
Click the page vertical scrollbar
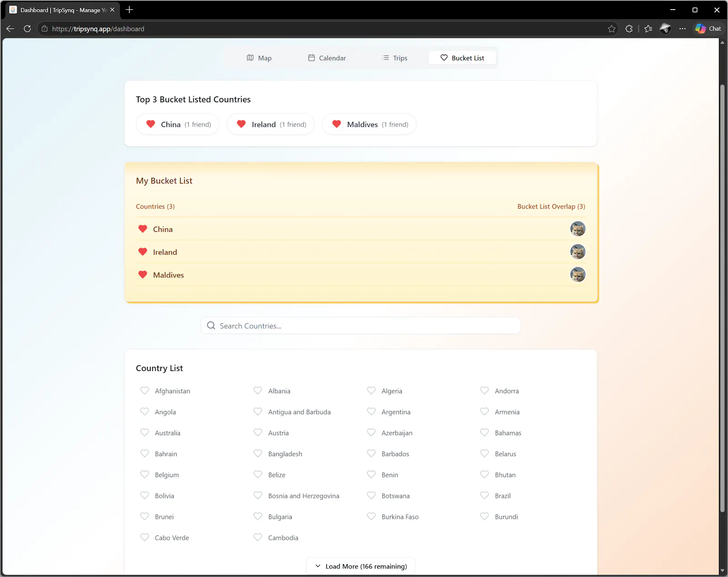[722, 298]
